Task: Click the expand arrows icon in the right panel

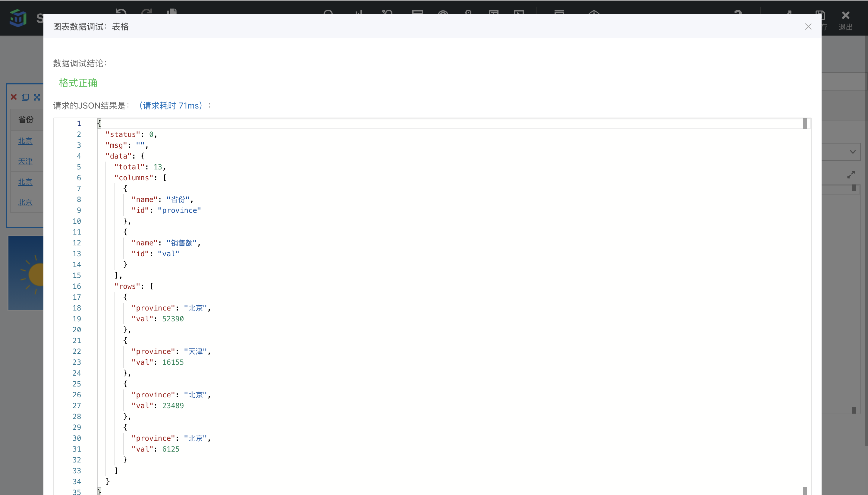Action: click(x=851, y=175)
